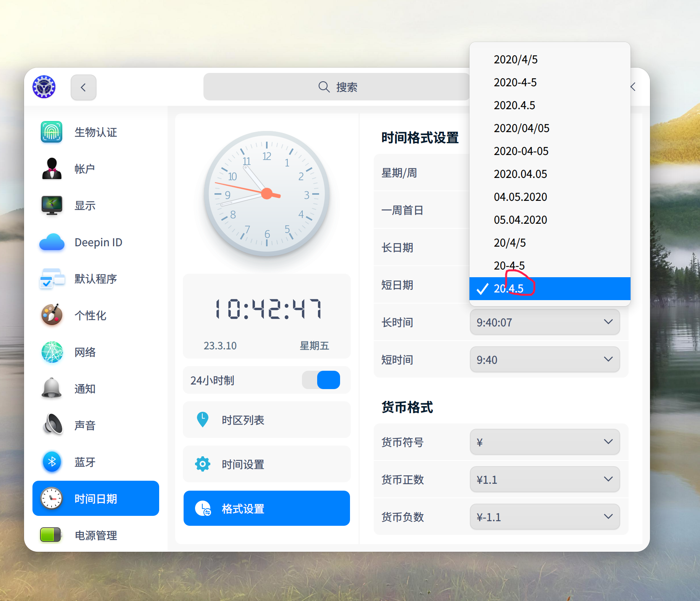Click the analog clock face
700x601 pixels.
coord(267,194)
